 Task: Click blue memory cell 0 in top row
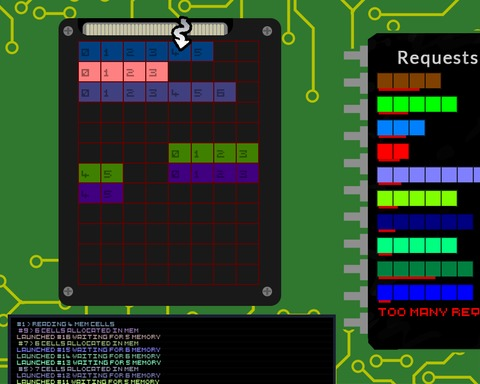89,51
